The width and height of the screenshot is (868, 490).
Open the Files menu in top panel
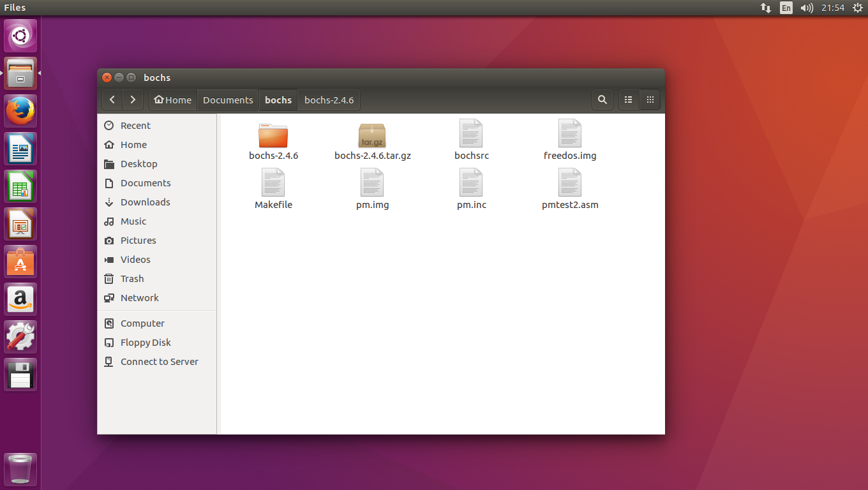point(15,8)
